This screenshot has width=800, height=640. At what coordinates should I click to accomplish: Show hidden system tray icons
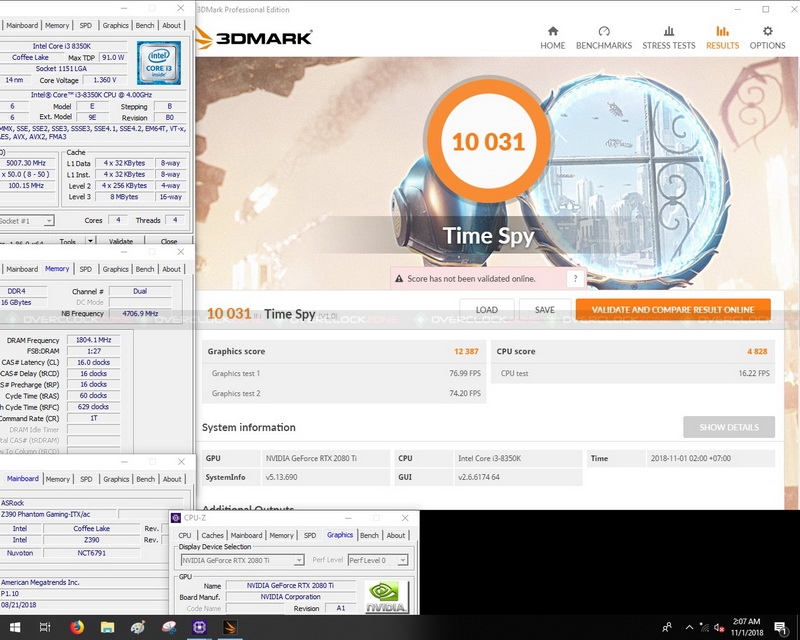[689, 627]
